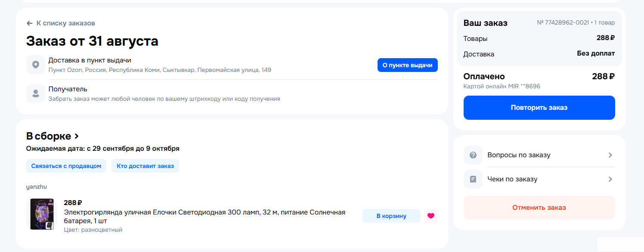Expand В сборке status chevron
Viewport: 644px width, 252px height.
click(77, 137)
